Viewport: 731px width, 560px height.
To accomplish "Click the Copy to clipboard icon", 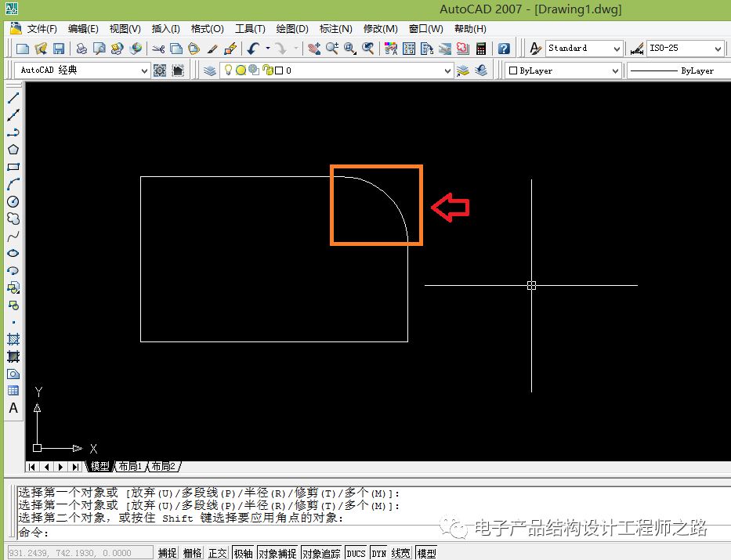I will pyautogui.click(x=176, y=49).
